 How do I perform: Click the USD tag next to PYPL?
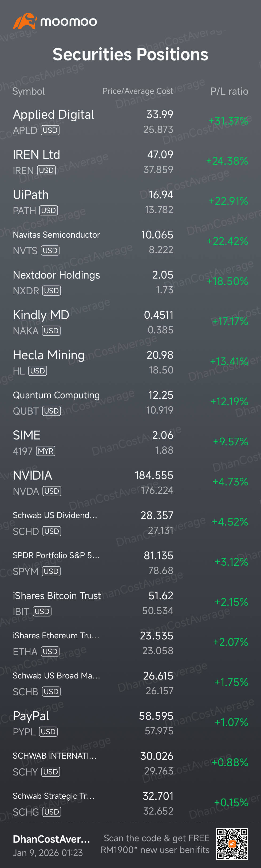coord(48,732)
